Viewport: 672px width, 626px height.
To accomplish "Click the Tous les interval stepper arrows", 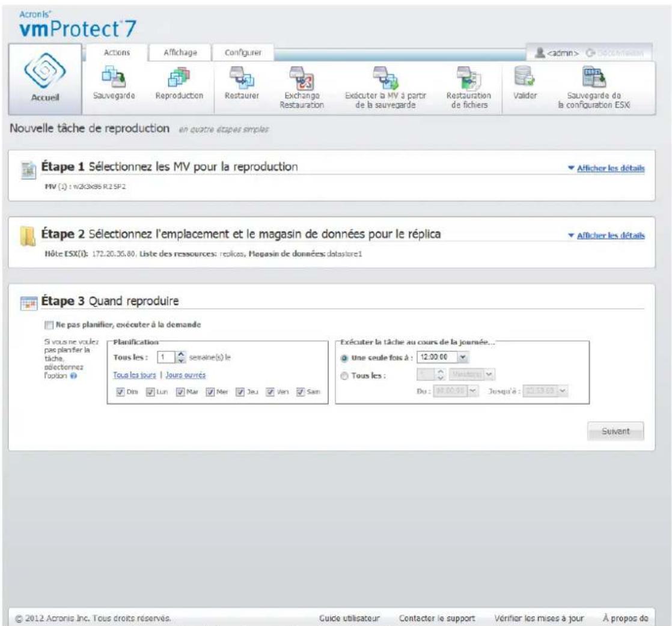I will 441,374.
